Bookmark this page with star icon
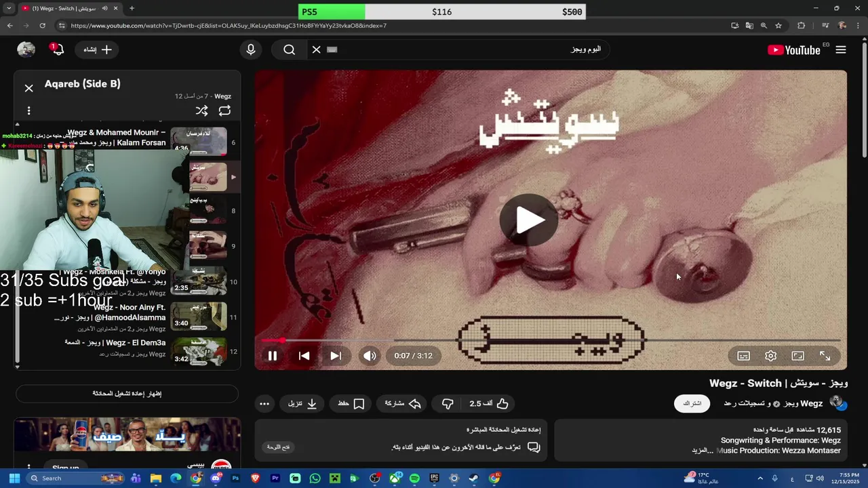Image resolution: width=868 pixels, height=488 pixels. tap(778, 26)
